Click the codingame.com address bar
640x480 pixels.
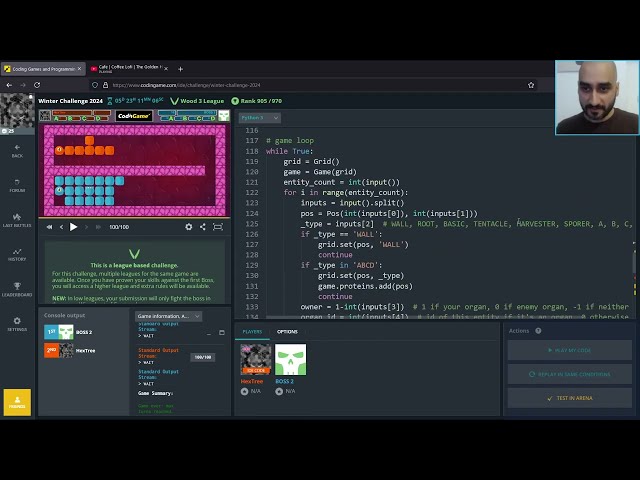(x=314, y=85)
